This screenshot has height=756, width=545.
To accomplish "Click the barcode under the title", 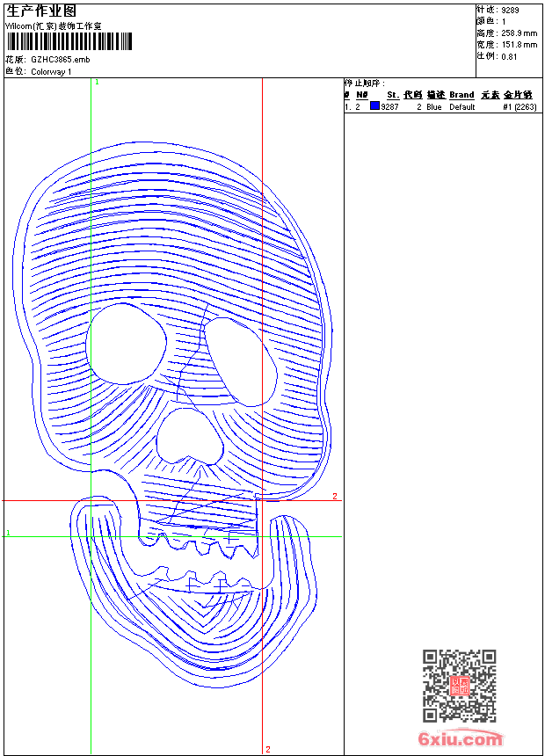I will click(69, 41).
